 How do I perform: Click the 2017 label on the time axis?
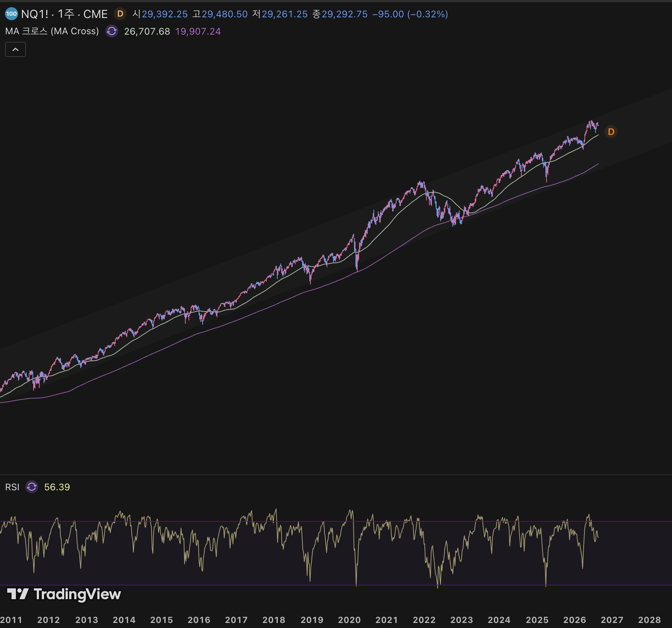click(x=236, y=620)
